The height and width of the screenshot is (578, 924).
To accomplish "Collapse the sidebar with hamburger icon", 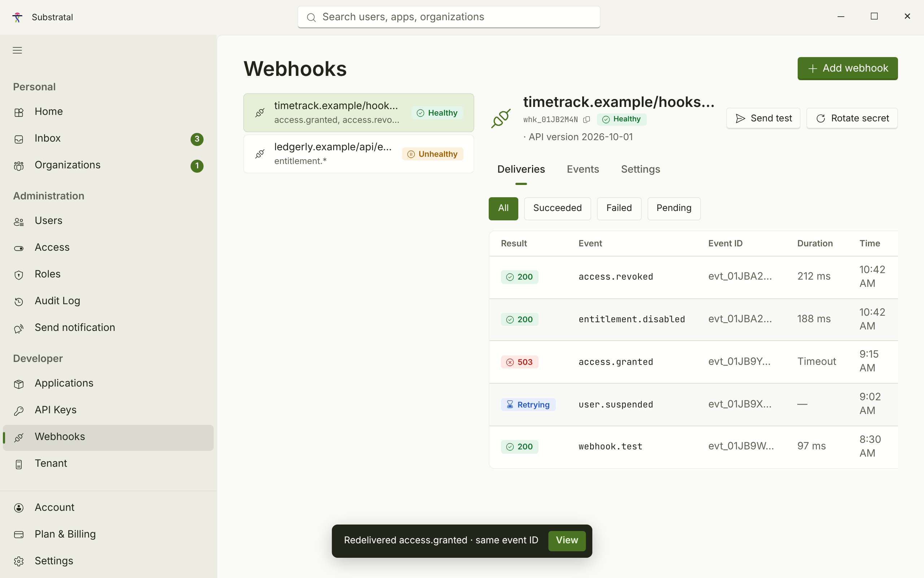I will click(x=17, y=50).
